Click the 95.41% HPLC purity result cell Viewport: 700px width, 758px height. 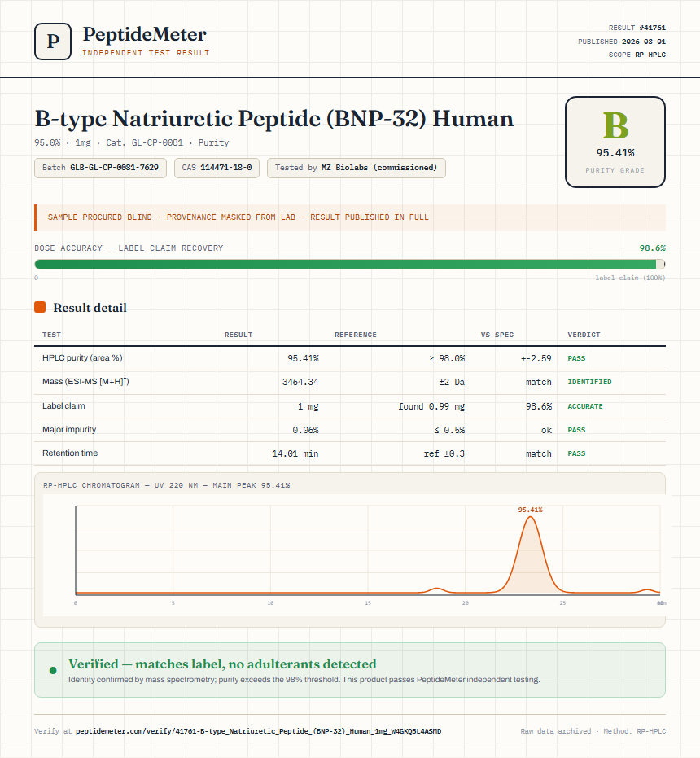(x=303, y=358)
